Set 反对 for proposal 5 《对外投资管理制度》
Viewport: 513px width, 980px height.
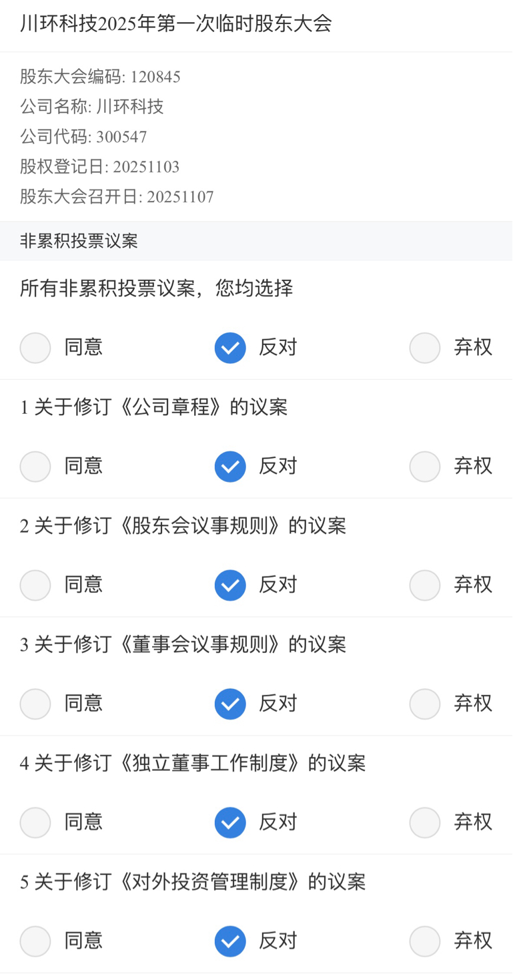coord(230,941)
